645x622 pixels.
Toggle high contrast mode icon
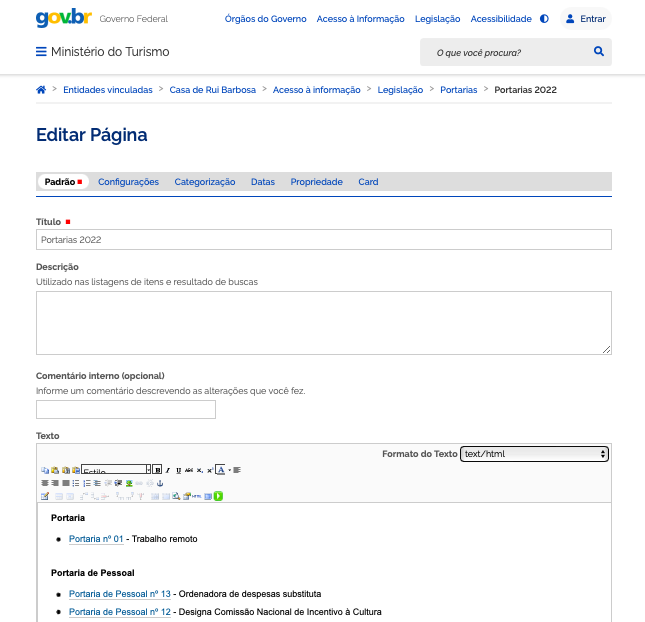(x=544, y=19)
